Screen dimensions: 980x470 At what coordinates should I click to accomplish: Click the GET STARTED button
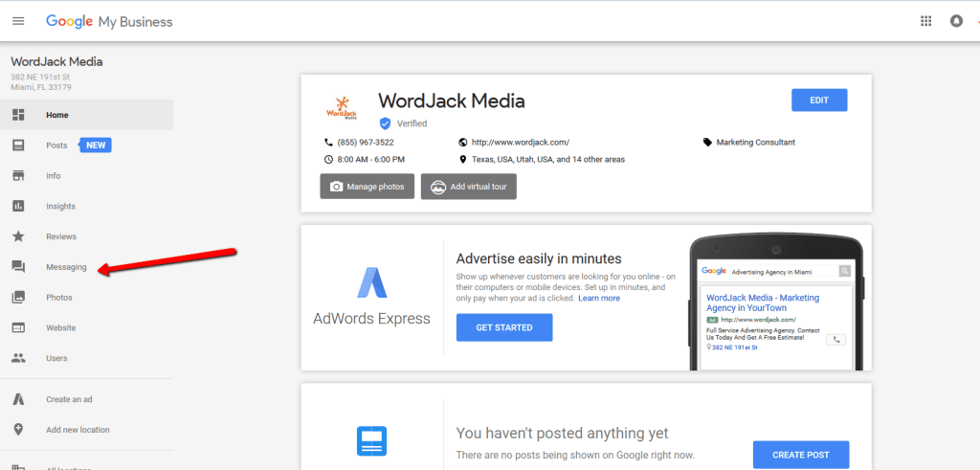pos(504,327)
